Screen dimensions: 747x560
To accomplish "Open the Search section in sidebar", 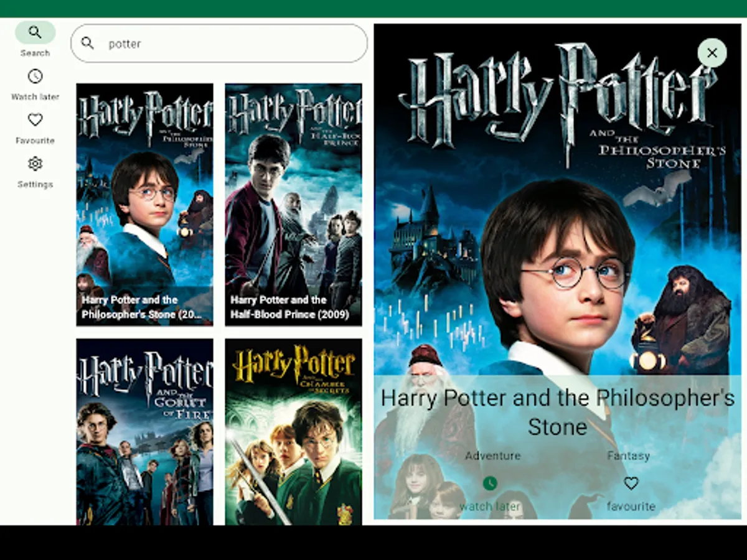I will tap(35, 40).
